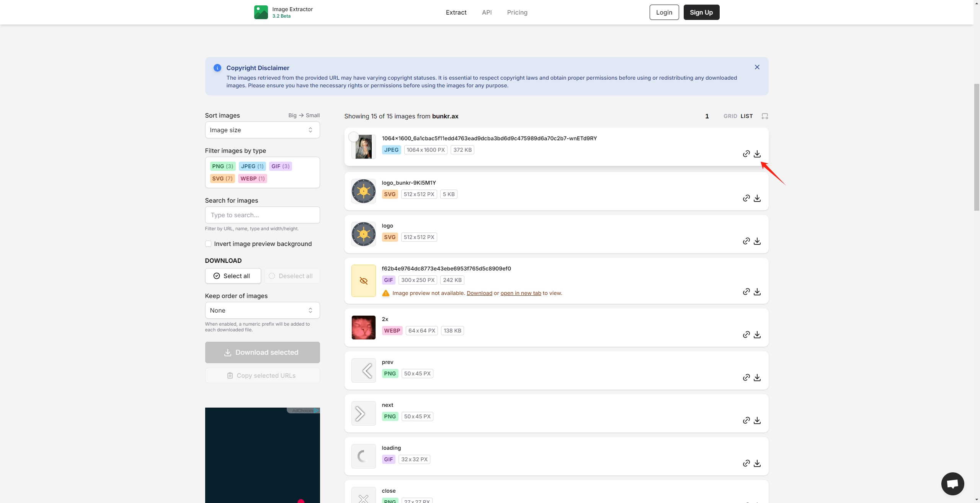Click the download icon for the logo SVG

click(757, 241)
